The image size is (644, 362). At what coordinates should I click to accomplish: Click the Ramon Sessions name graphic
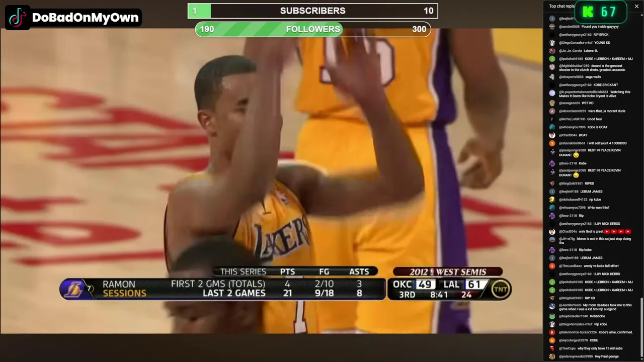tap(124, 289)
